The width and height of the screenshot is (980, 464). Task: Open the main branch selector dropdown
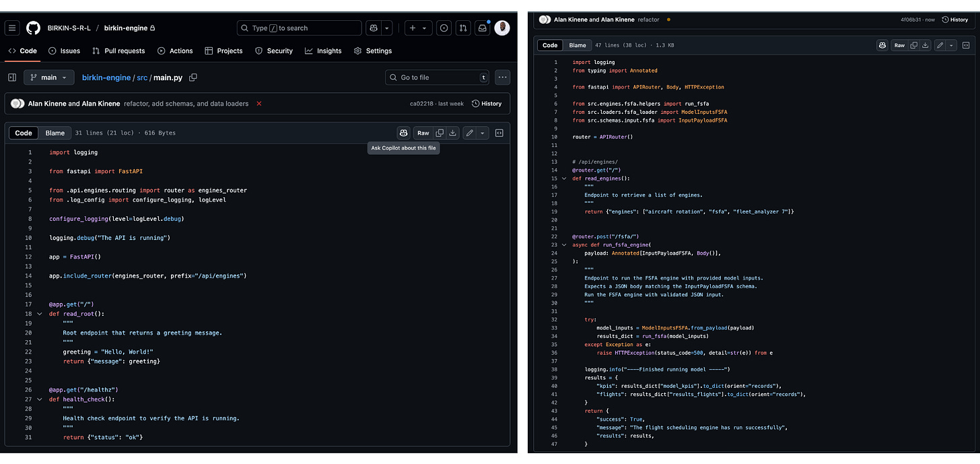click(49, 77)
